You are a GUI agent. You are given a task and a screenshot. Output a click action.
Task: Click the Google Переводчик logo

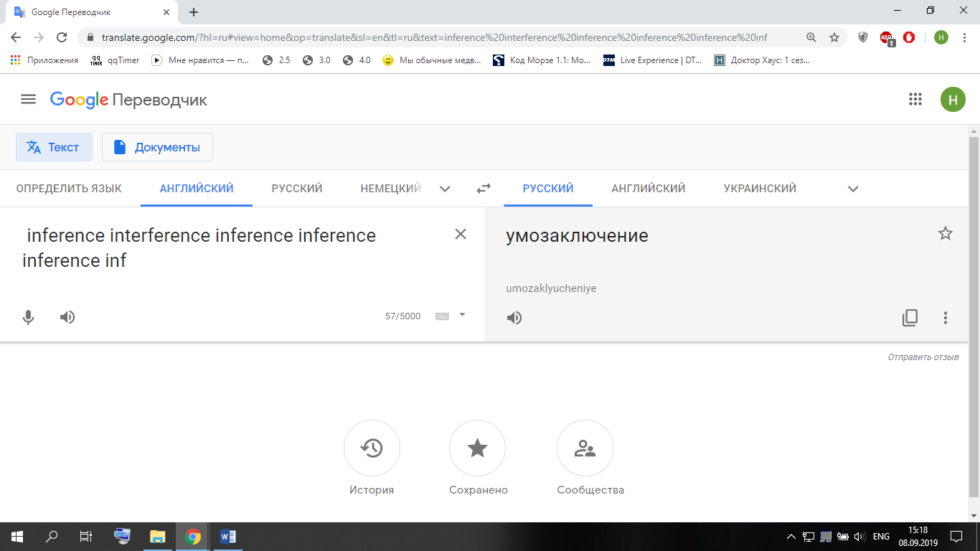128,100
